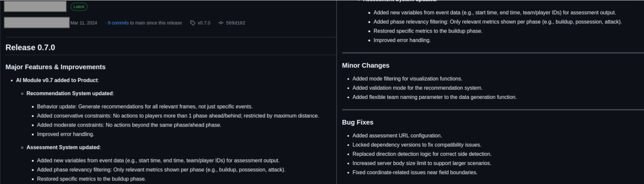The image size is (644, 184).
Task: Click Fixed coordinate-related issues line
Action: pos(415,172)
